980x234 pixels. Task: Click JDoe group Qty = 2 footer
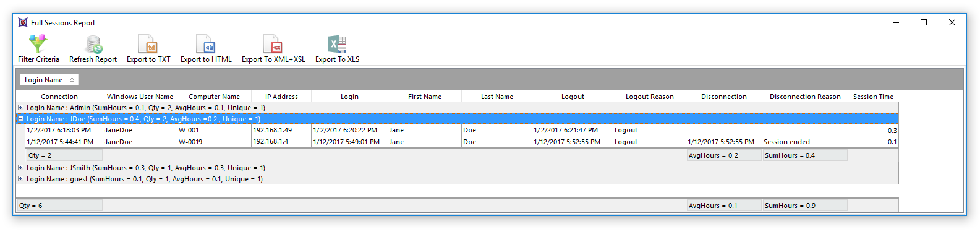[x=64, y=155]
